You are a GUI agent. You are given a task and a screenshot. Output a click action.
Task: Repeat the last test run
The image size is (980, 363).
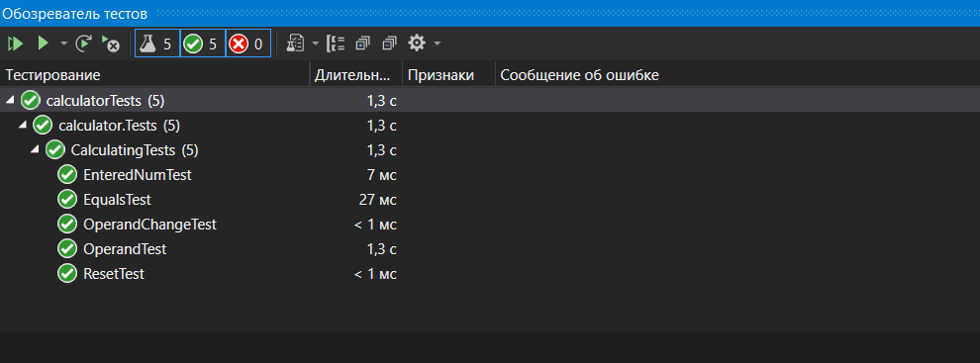click(83, 44)
